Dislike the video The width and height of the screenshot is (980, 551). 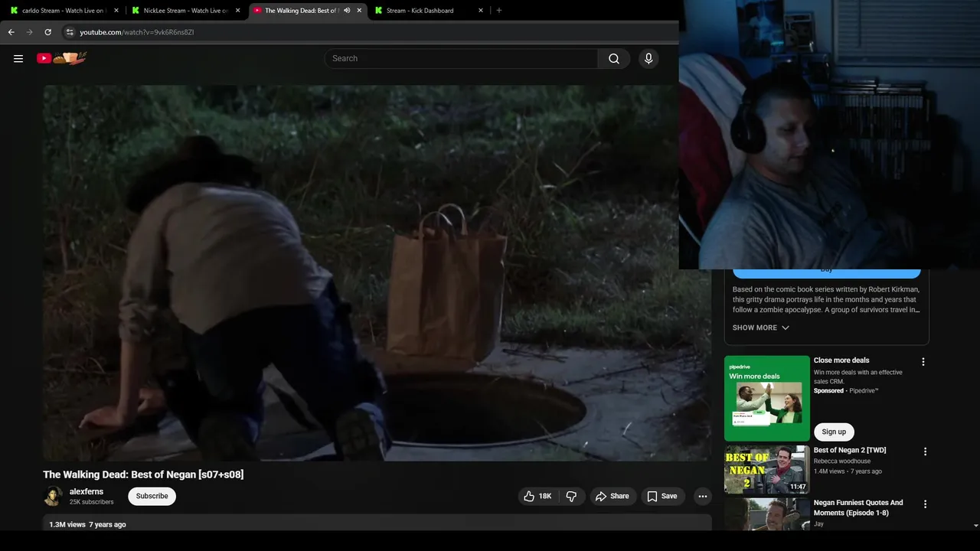coord(571,496)
